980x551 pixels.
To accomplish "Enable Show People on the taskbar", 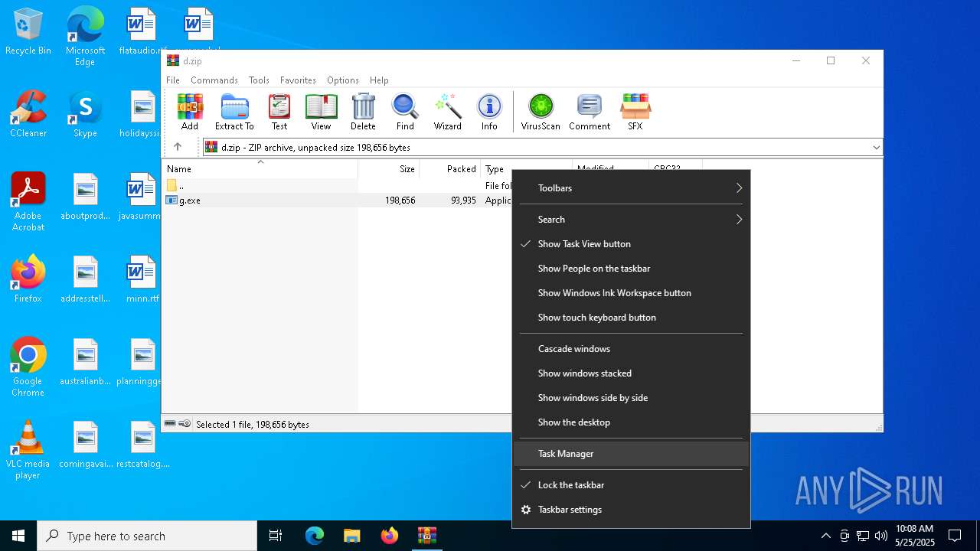I will coord(631,269).
